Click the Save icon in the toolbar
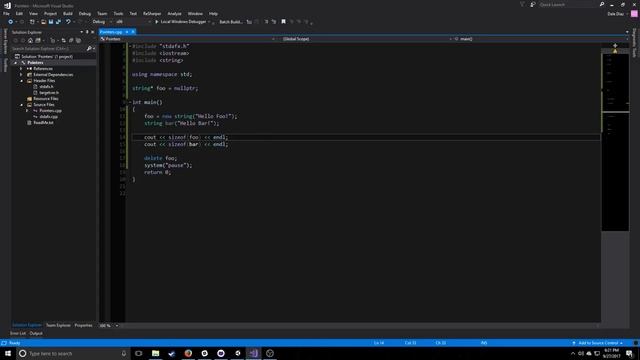Image resolution: width=640 pixels, height=360 pixels. click(x=51, y=22)
